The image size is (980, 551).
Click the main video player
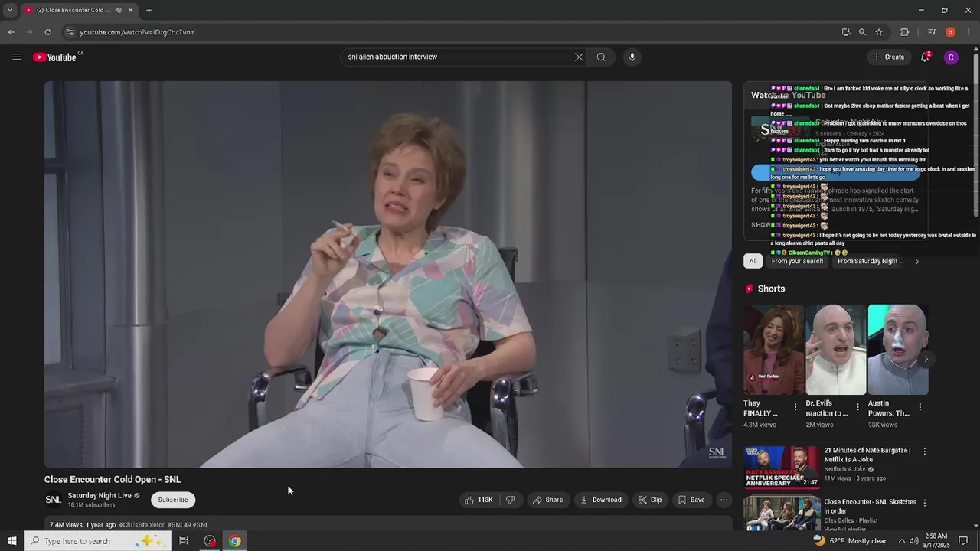coord(388,274)
